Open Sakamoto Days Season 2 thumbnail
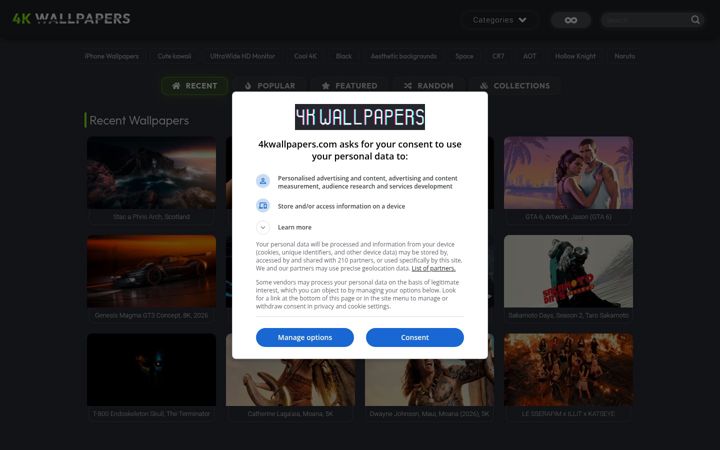The height and width of the screenshot is (450, 720). pos(568,271)
